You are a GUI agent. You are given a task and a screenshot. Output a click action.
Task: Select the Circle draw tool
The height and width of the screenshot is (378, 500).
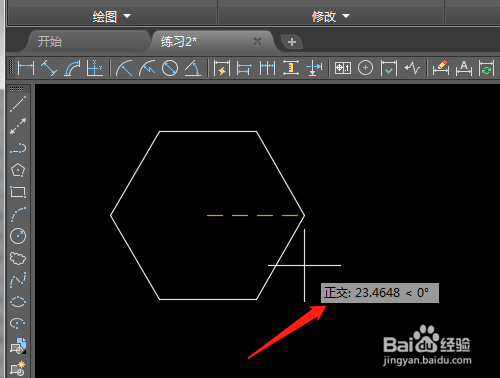click(18, 236)
